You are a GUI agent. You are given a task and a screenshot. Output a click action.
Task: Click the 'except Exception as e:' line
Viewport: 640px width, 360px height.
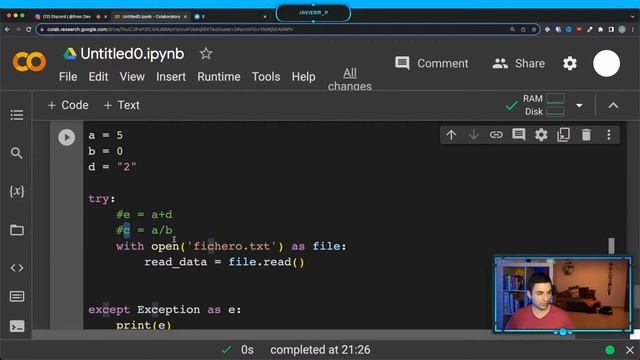(x=164, y=310)
